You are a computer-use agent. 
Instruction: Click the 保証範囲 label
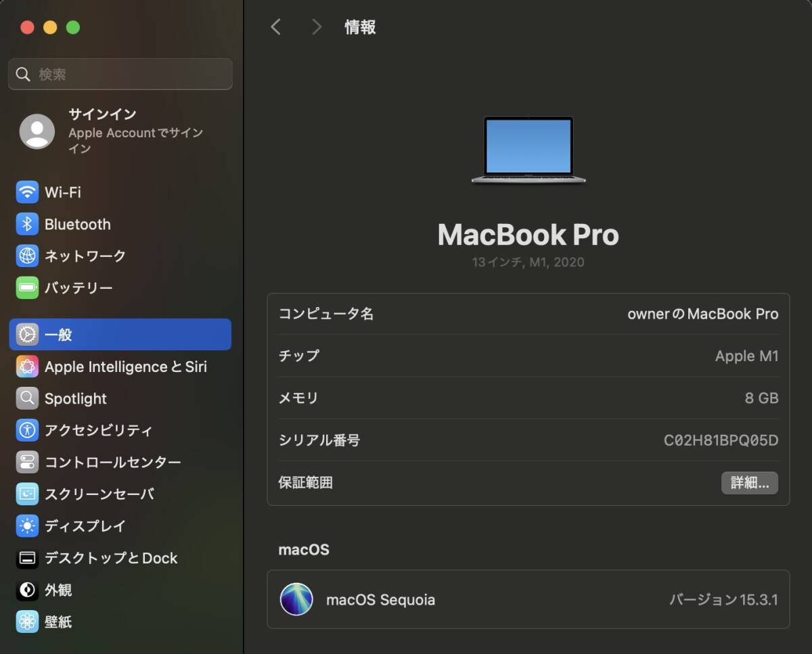[306, 483]
